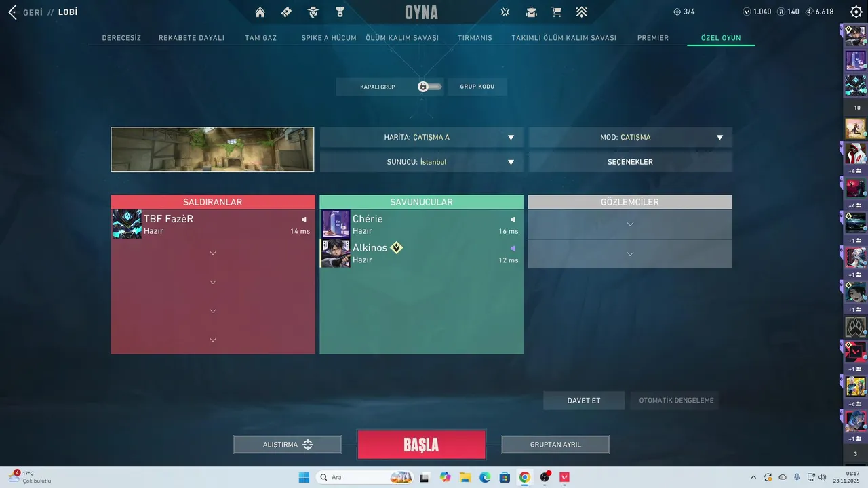This screenshot has height=488, width=868.
Task: Switch to REKABETE DAYALI tab
Action: click(191, 38)
